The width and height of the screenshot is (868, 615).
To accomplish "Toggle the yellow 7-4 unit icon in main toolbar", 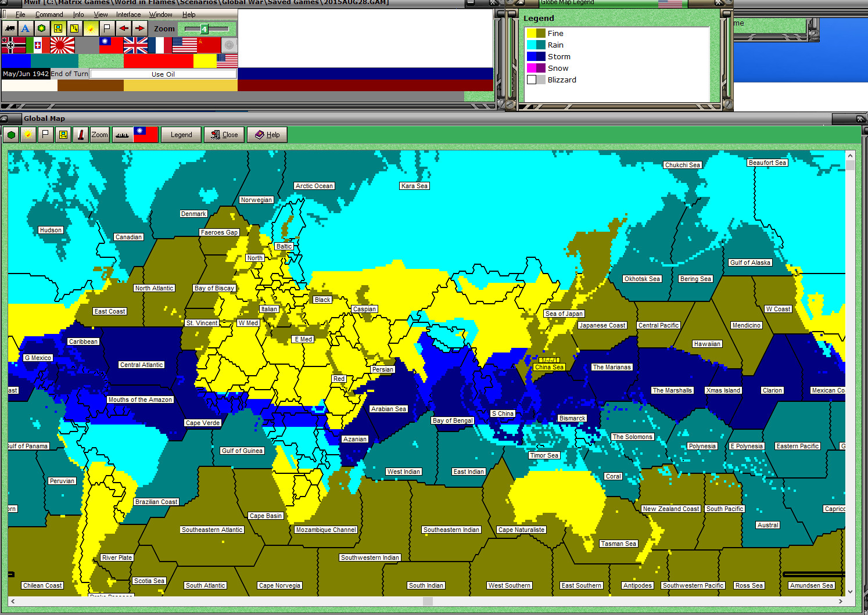I will [x=58, y=28].
